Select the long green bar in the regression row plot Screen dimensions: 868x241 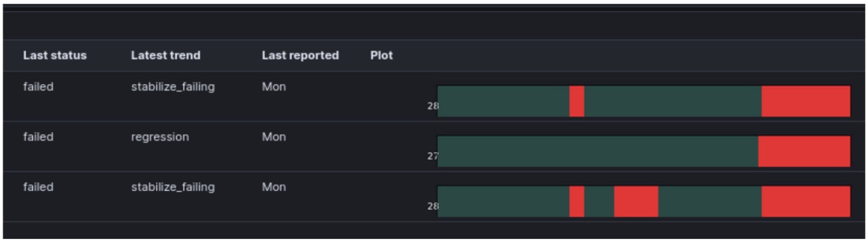tap(597, 151)
